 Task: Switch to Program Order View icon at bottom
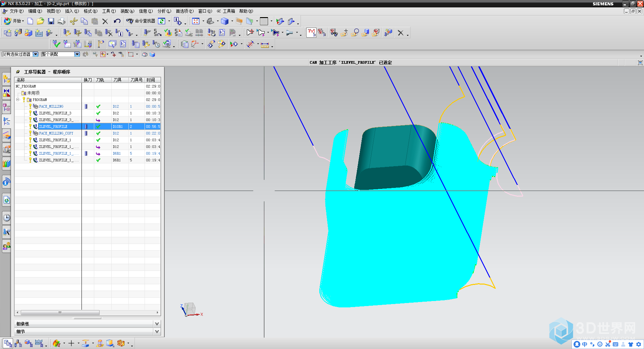click(8, 343)
